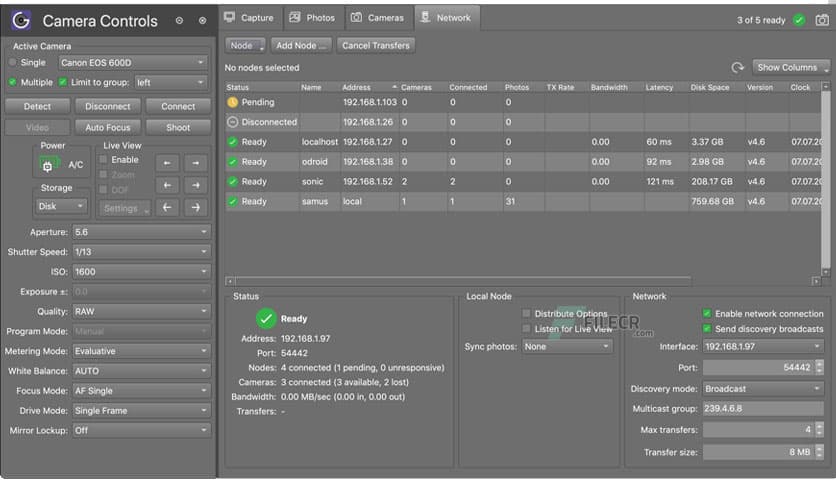Open the Shutter Speed dropdown showing 1/13

pos(141,252)
